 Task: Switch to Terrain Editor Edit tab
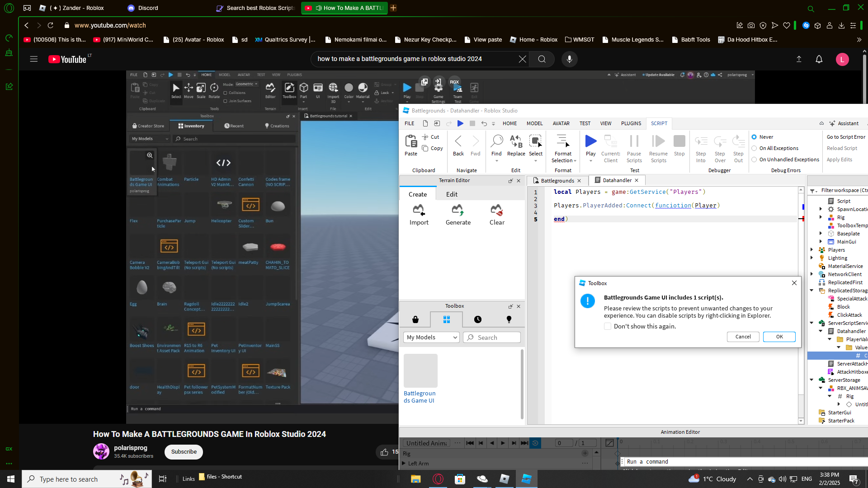coord(452,194)
